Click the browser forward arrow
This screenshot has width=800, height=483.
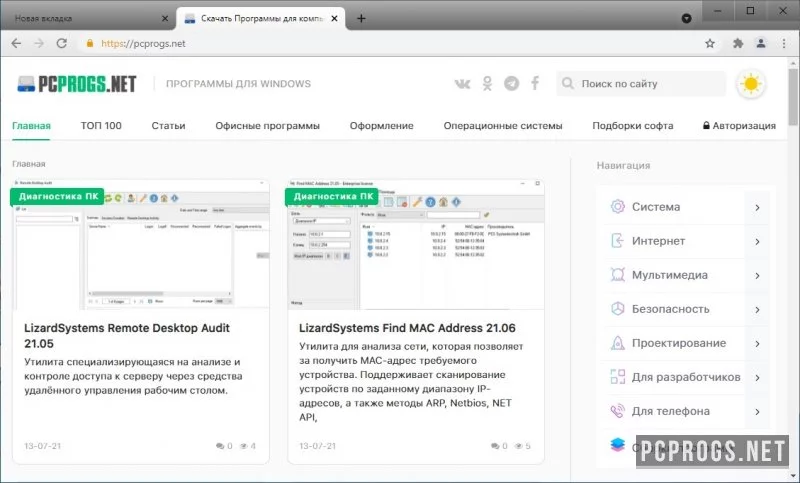tap(39, 43)
